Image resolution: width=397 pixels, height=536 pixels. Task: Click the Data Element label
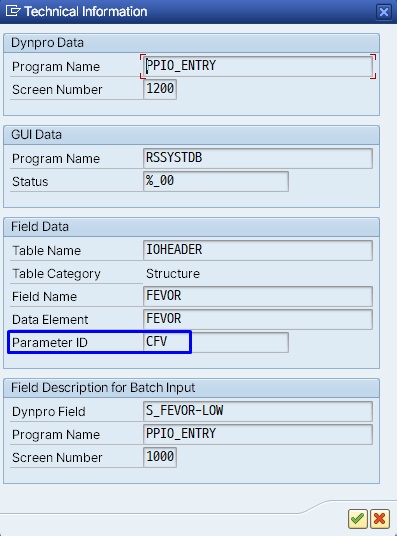[x=50, y=320]
